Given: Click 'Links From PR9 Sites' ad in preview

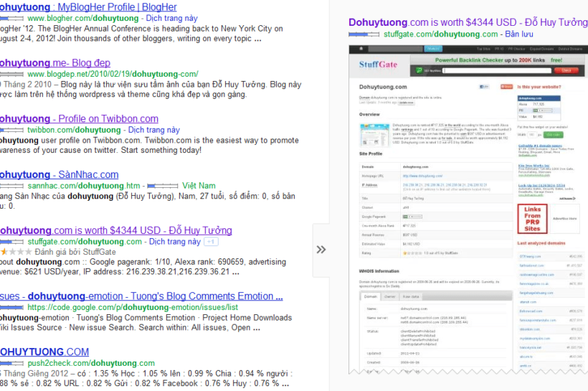Looking at the screenshot, I should [x=532, y=219].
